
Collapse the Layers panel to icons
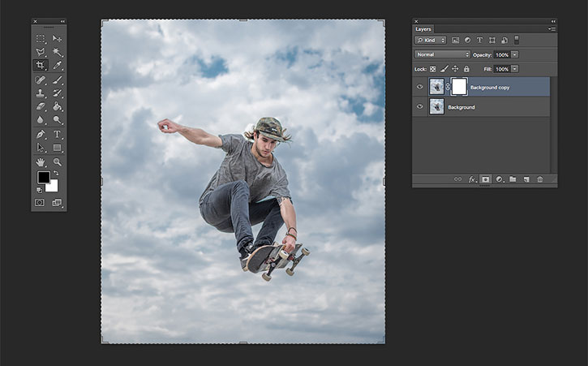coord(553,21)
